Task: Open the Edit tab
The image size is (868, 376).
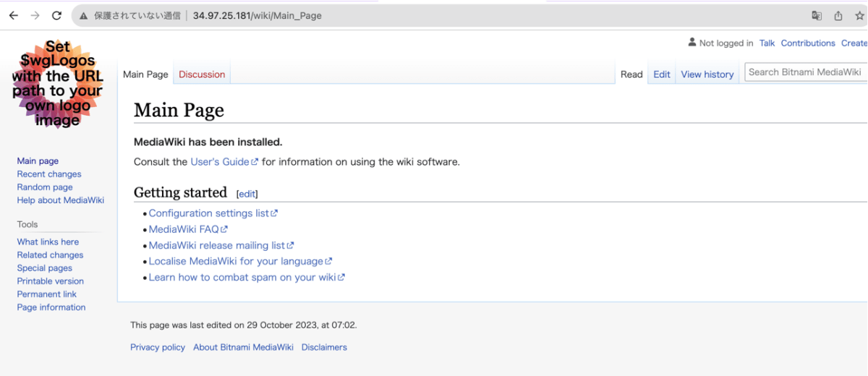Action: pos(662,74)
